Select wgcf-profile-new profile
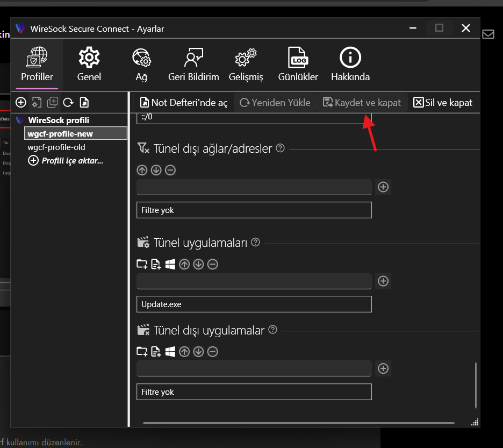 pos(76,133)
